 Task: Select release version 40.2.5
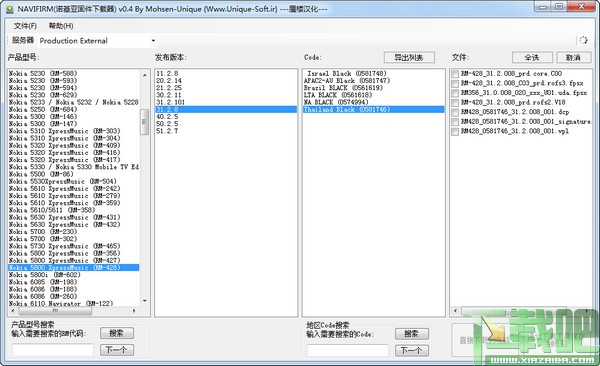pos(226,116)
